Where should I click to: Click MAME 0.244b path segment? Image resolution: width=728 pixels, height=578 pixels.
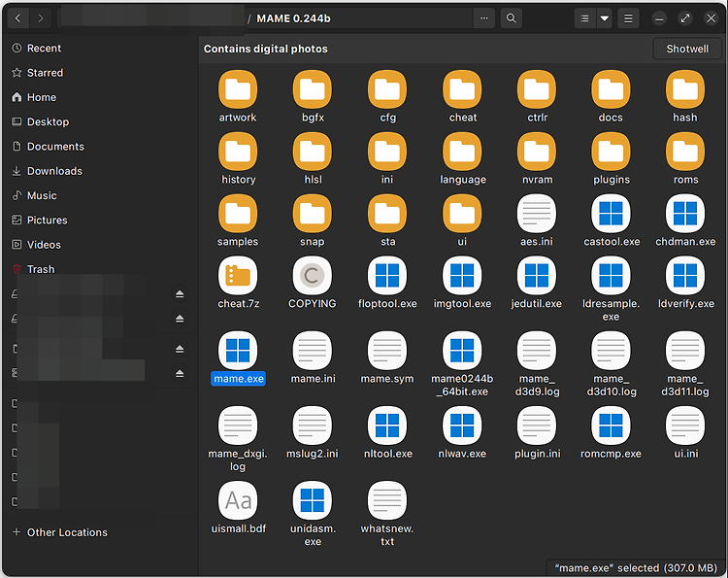click(x=293, y=18)
